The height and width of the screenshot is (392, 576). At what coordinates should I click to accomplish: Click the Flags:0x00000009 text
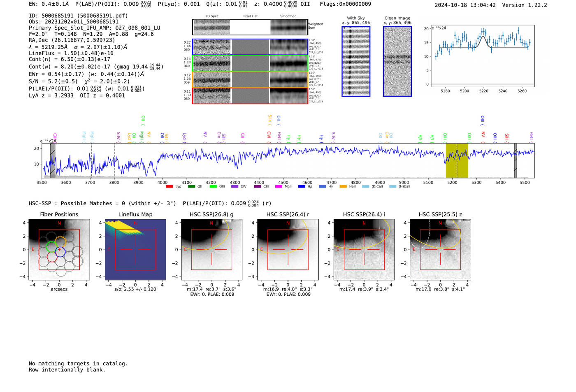(345, 4)
